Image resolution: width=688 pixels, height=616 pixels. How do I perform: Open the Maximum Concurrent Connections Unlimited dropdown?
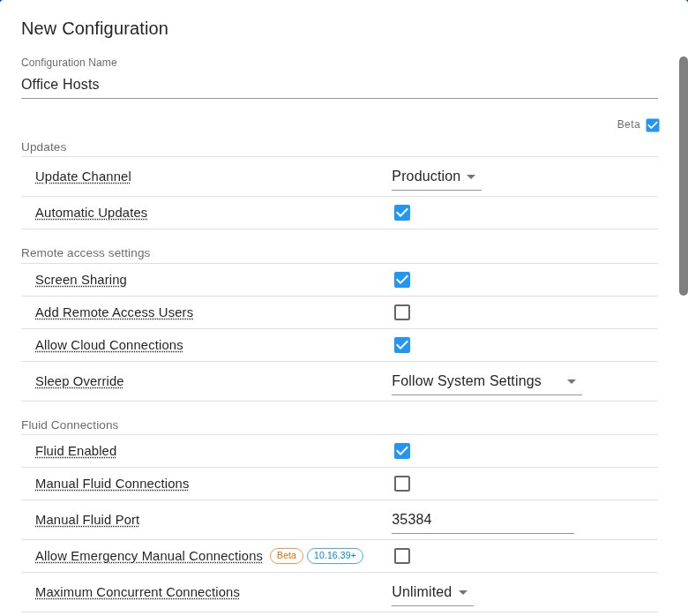pyautogui.click(x=432, y=592)
